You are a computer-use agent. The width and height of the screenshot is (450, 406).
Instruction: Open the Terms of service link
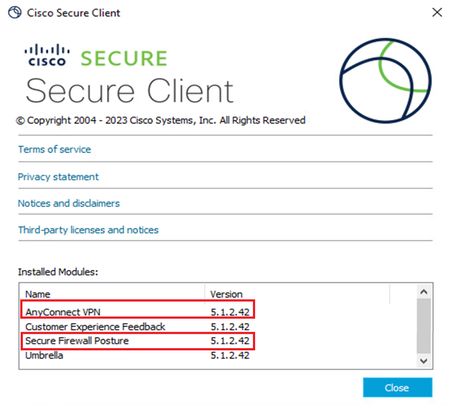pos(54,149)
